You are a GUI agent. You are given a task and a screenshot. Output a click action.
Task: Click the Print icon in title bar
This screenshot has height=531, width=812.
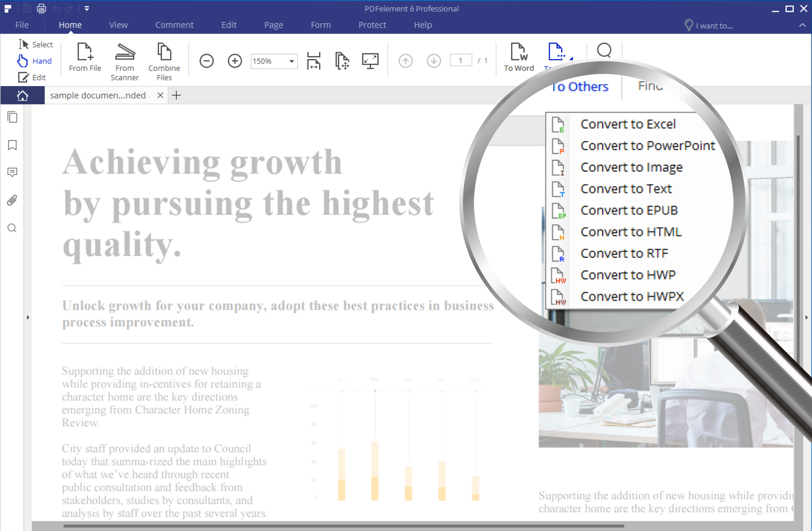click(41, 8)
